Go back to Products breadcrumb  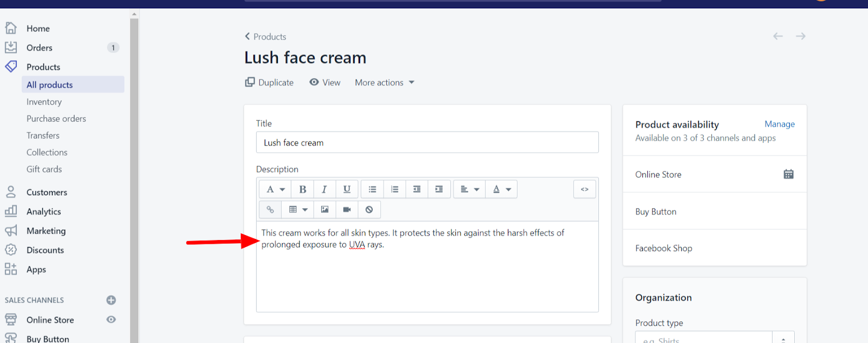click(x=265, y=36)
